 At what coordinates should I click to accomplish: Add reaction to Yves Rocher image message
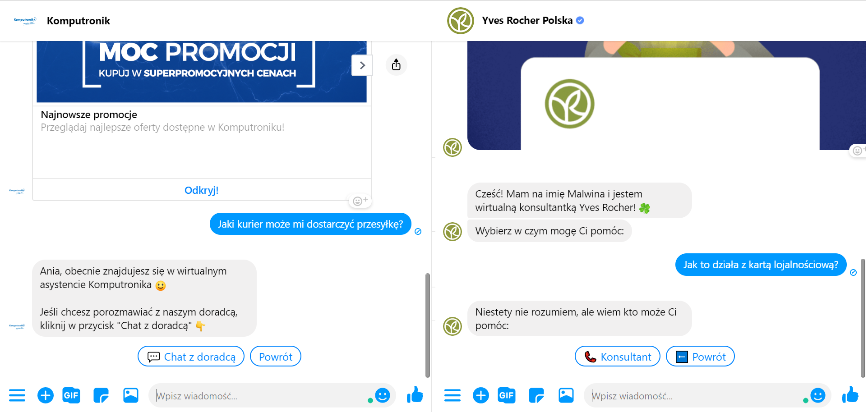tap(859, 151)
